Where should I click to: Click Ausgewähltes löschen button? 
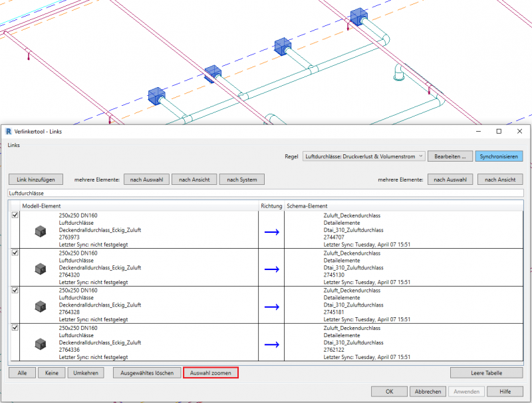click(x=147, y=373)
